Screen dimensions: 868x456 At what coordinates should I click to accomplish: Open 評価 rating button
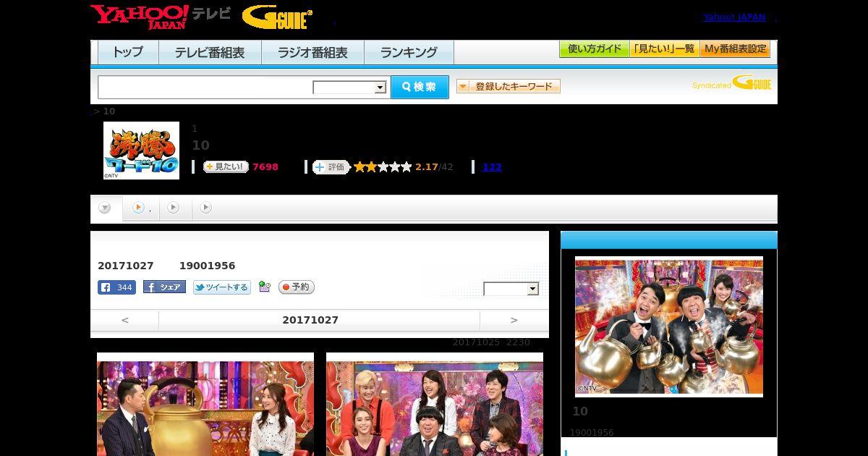[x=331, y=167]
